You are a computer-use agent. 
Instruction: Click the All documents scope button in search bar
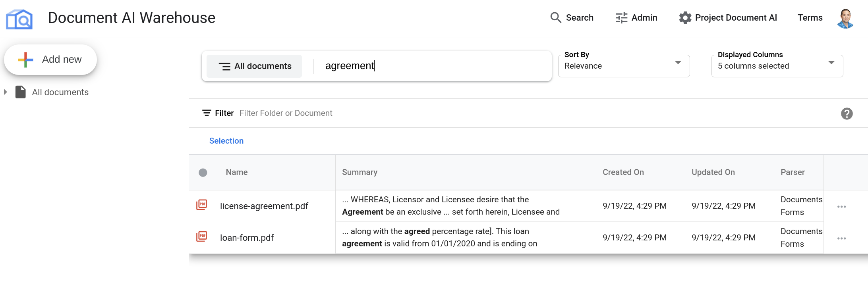pos(255,66)
